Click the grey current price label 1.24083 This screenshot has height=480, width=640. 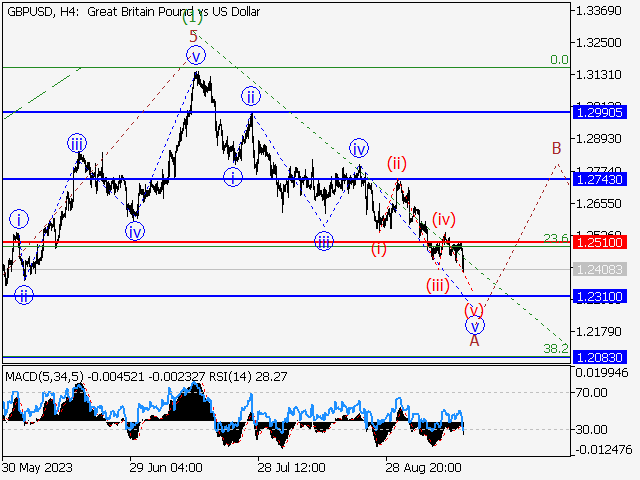pyautogui.click(x=600, y=269)
